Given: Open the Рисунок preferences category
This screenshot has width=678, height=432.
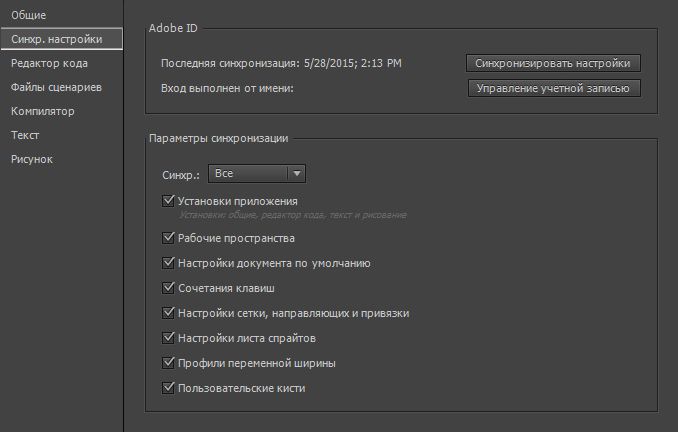Looking at the screenshot, I should tap(32, 159).
